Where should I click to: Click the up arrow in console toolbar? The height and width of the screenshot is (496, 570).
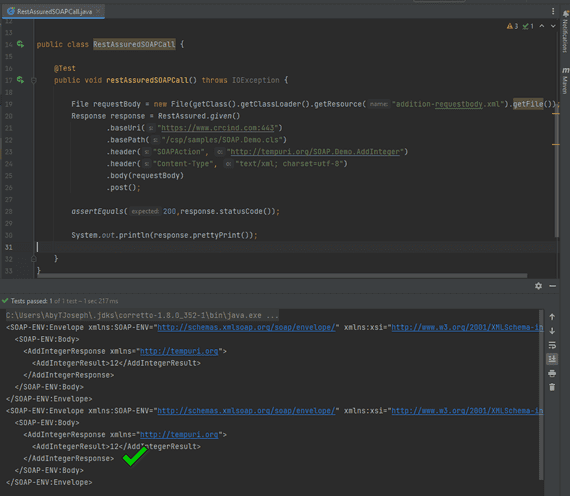pyautogui.click(x=552, y=317)
